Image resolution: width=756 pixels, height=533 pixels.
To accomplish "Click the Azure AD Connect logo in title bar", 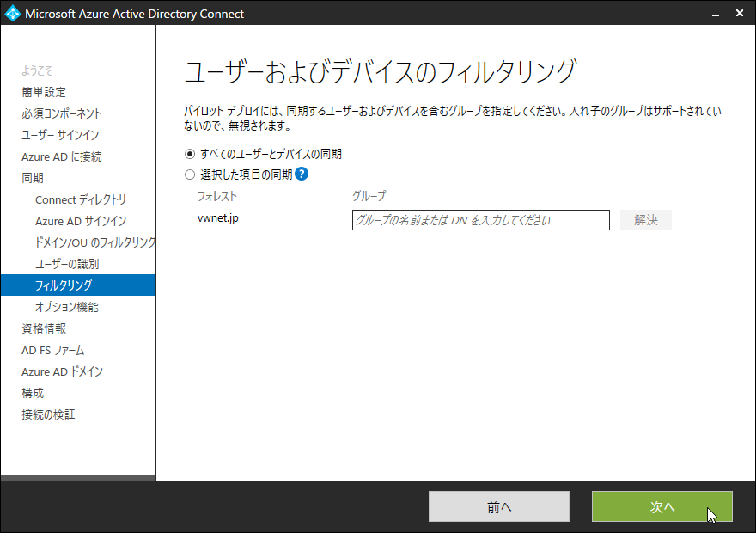I will point(13,14).
